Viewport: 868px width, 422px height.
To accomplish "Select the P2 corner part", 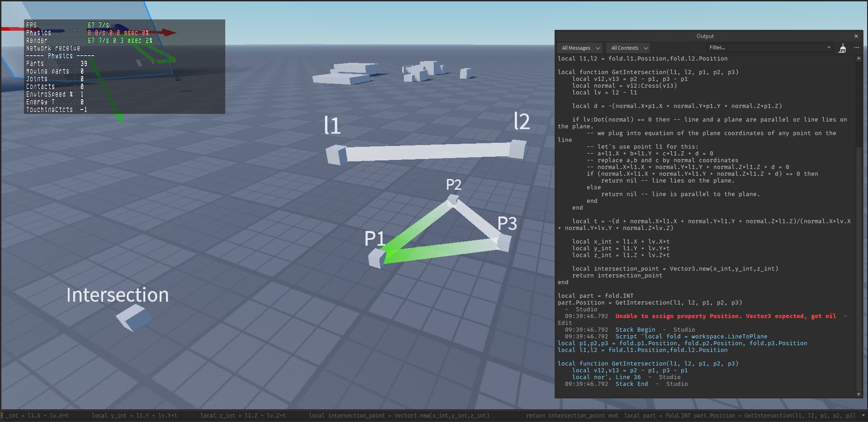I will tap(452, 200).
